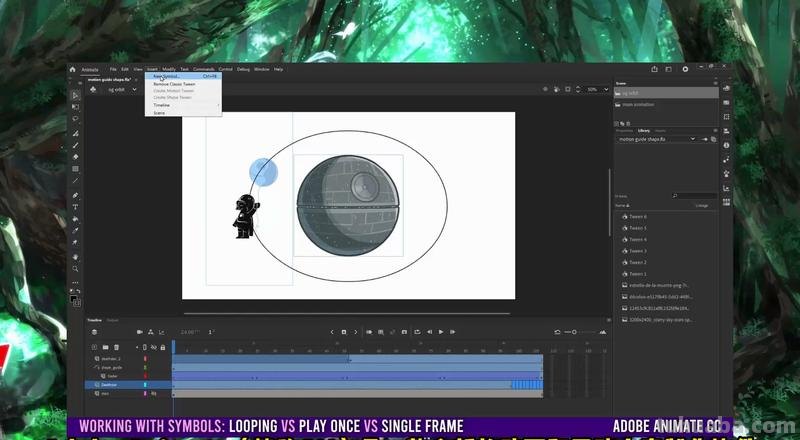Open the Edit menu
The image size is (800, 440).
[x=125, y=69]
